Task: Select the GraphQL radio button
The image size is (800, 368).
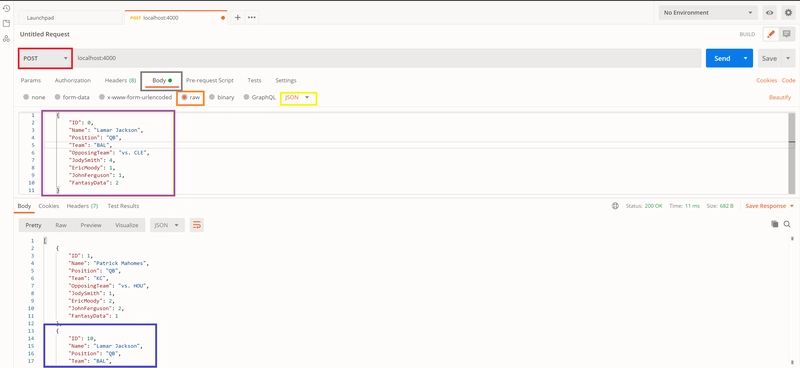Action: [246, 97]
